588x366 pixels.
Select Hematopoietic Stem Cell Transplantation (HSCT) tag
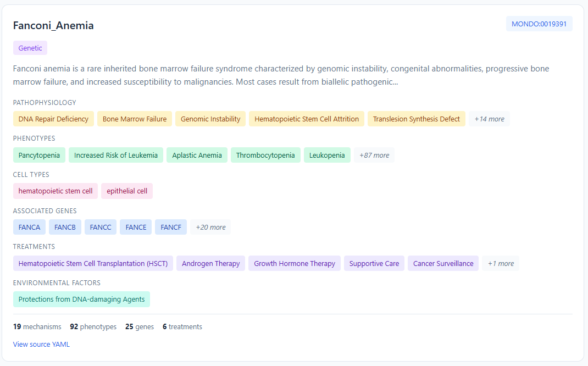tap(93, 263)
